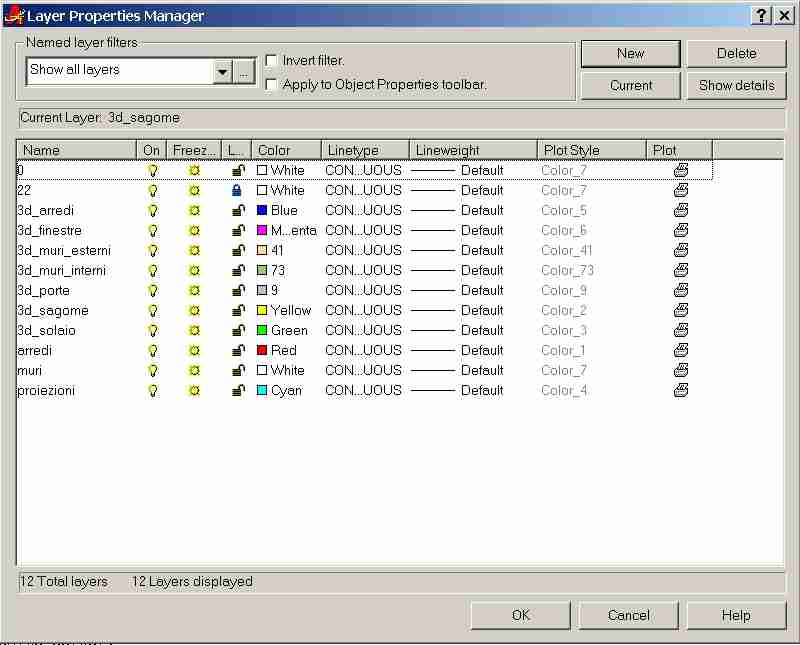Screen dimensions: 800x645
Task: Lock the proiezioni layer padlock icon
Action: coord(238,391)
